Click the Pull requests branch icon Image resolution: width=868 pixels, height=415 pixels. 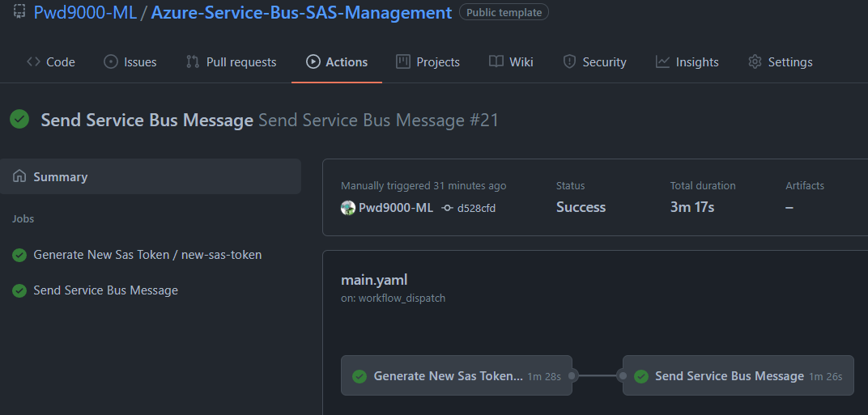tap(193, 62)
